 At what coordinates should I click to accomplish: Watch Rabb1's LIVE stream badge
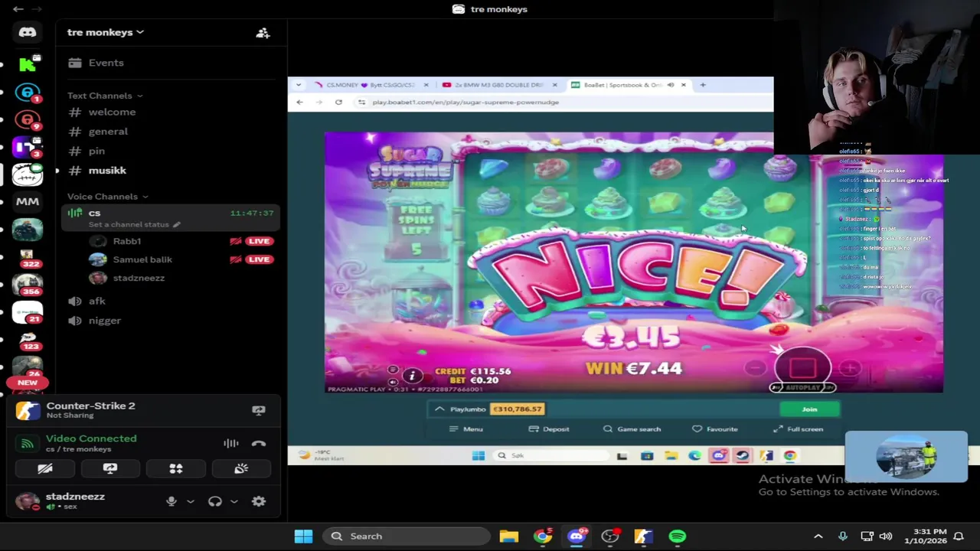(x=259, y=241)
